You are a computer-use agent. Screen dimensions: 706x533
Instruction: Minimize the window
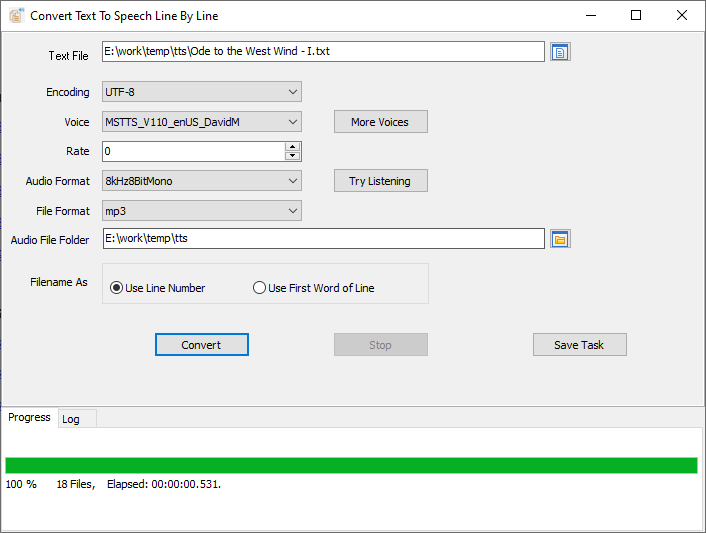[x=591, y=15]
